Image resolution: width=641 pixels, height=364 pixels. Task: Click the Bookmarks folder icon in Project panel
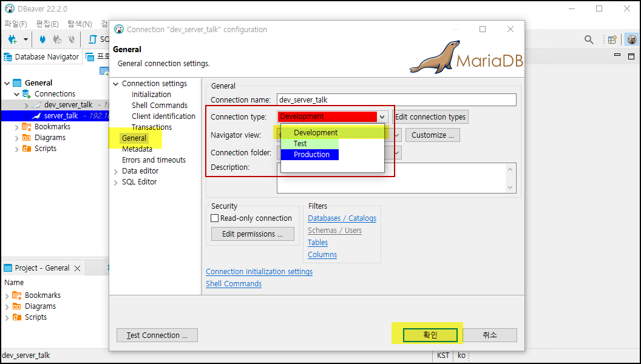17,295
